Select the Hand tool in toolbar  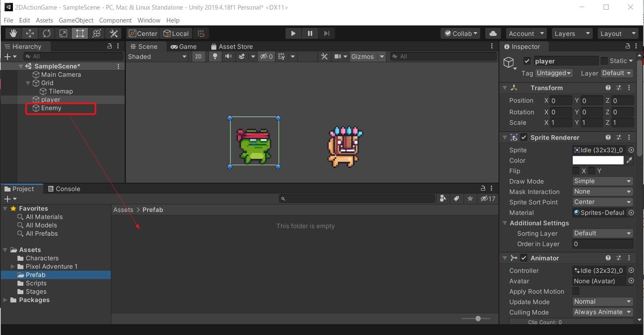click(x=13, y=33)
